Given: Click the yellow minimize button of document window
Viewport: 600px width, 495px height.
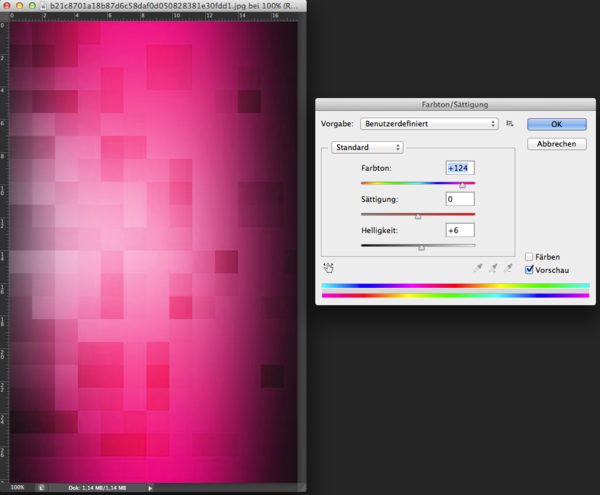Looking at the screenshot, I should (x=20, y=6).
